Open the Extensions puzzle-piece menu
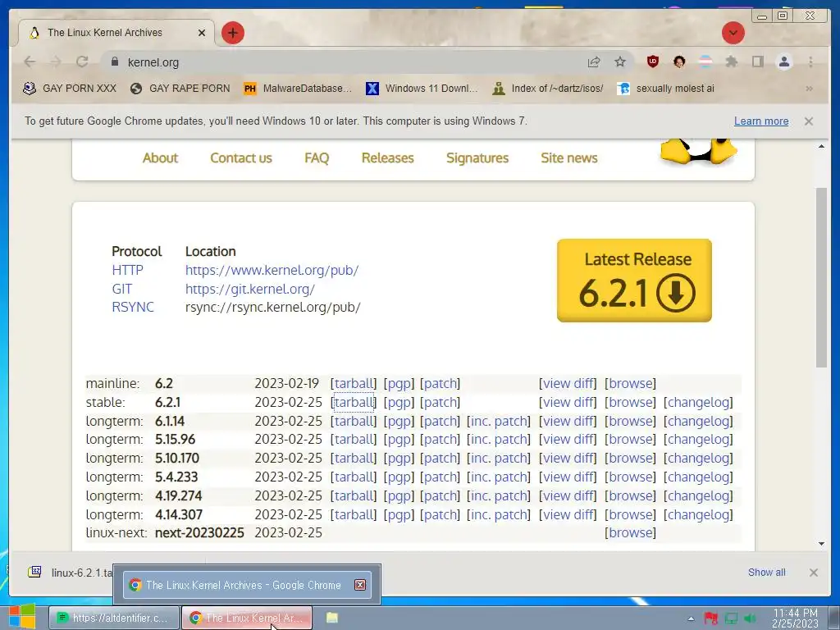Image resolution: width=840 pixels, height=630 pixels. tap(731, 62)
